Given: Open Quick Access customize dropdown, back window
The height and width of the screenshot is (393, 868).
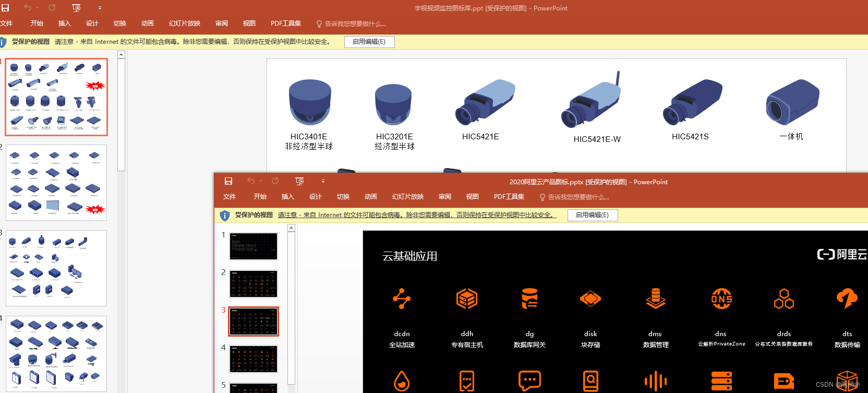Looking at the screenshot, I should pyautogui.click(x=100, y=8).
